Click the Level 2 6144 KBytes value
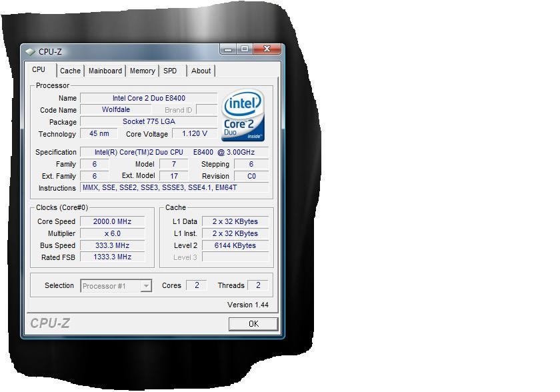Image resolution: width=560 pixels, height=392 pixels. coord(235,245)
